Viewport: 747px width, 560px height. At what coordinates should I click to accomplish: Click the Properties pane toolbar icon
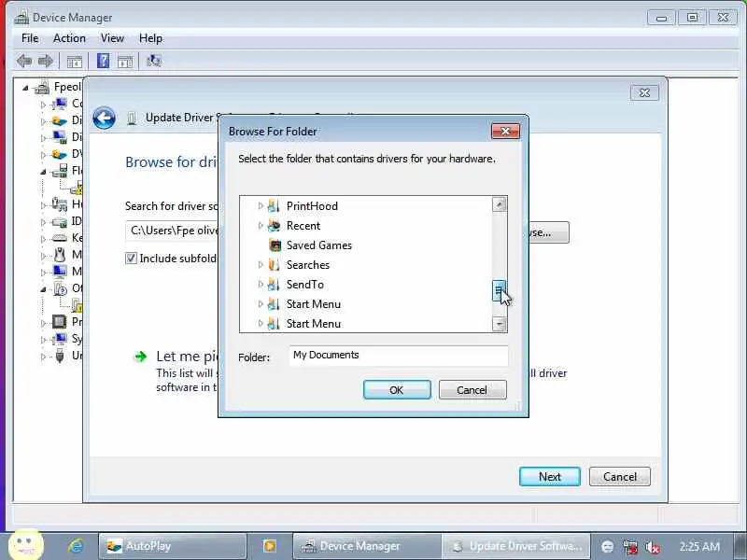coord(125,62)
